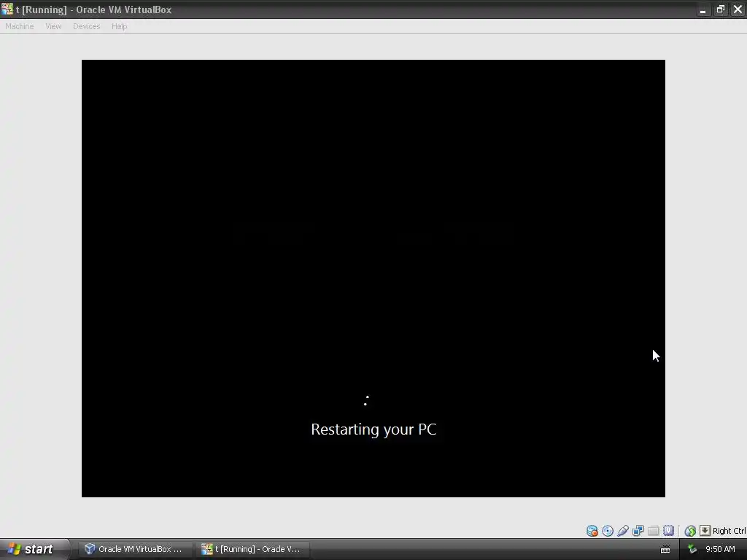The height and width of the screenshot is (560, 747).
Task: Open the Devices menu
Action: click(86, 26)
